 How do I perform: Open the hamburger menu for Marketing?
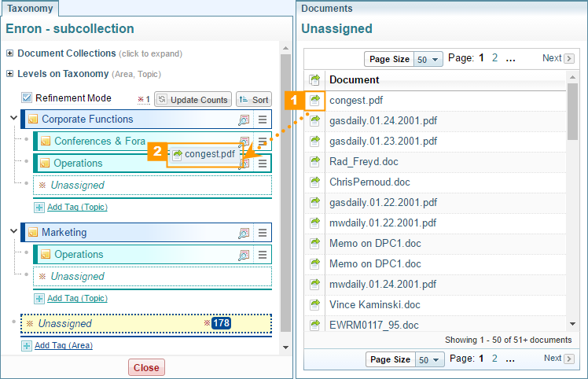[263, 233]
